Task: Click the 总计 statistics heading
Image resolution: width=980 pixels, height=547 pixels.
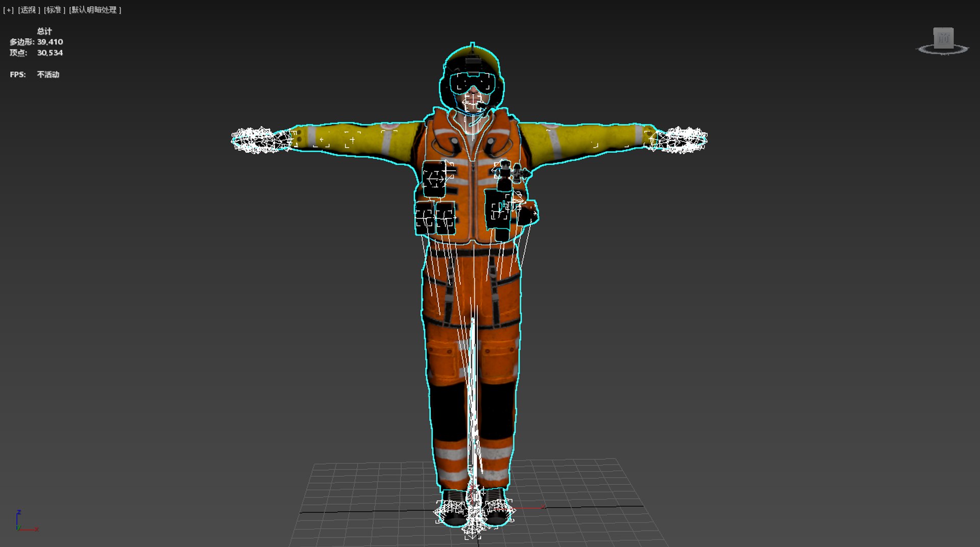Action: pyautogui.click(x=44, y=31)
